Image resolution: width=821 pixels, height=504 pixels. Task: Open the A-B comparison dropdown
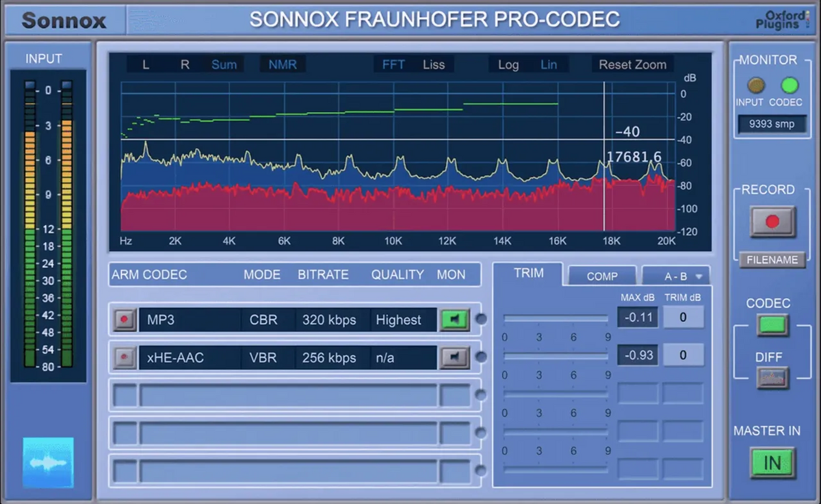click(x=677, y=275)
